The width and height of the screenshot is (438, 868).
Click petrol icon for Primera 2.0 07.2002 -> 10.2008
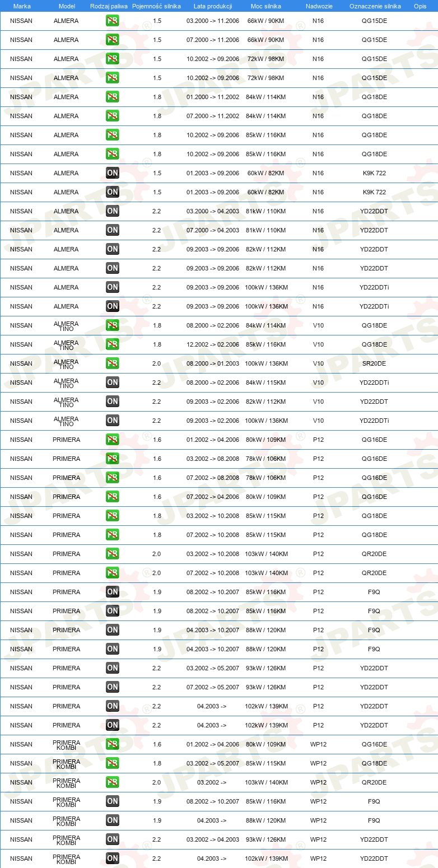(x=112, y=573)
